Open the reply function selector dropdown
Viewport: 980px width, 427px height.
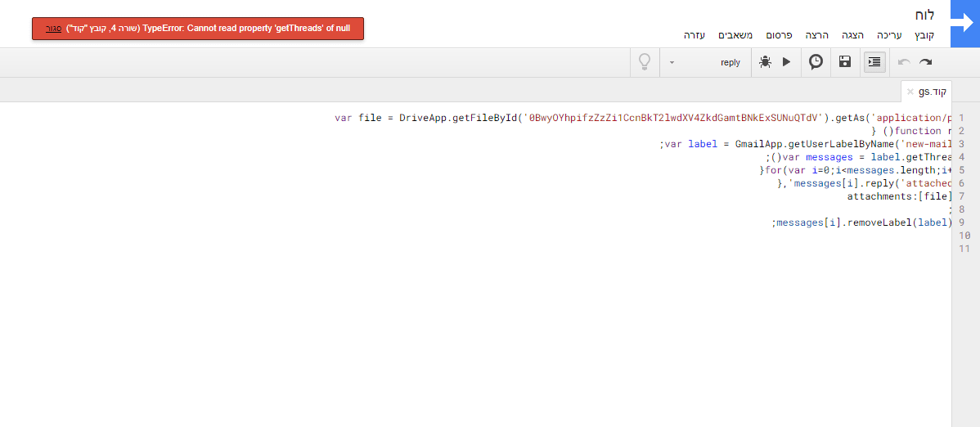[705, 62]
